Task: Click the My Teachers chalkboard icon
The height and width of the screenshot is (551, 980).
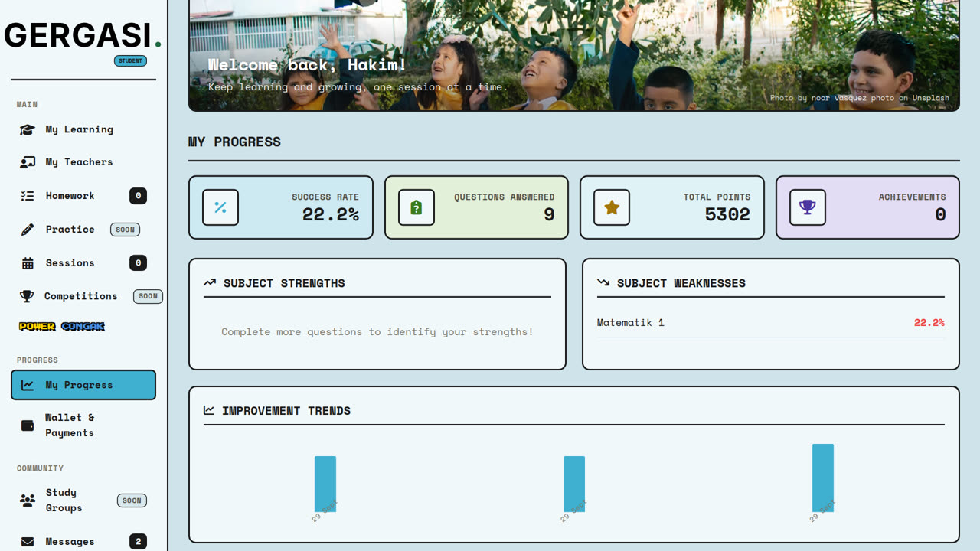Action: point(28,162)
